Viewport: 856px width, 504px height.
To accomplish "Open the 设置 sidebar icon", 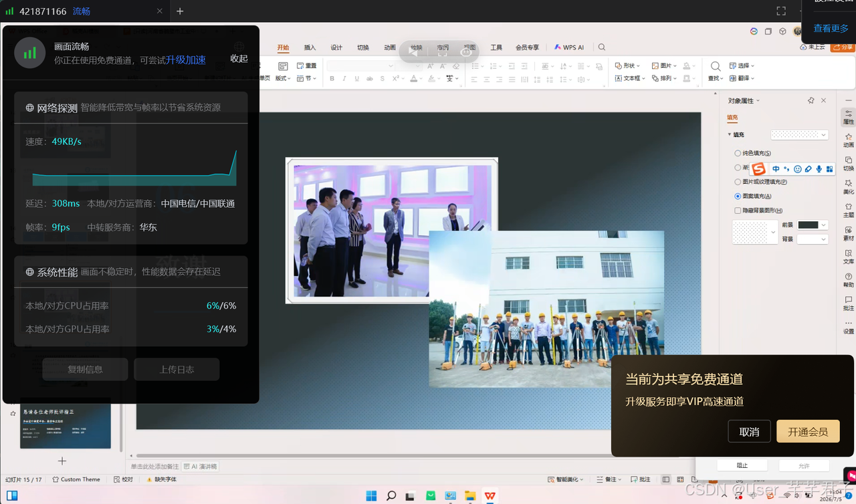I will point(849,327).
